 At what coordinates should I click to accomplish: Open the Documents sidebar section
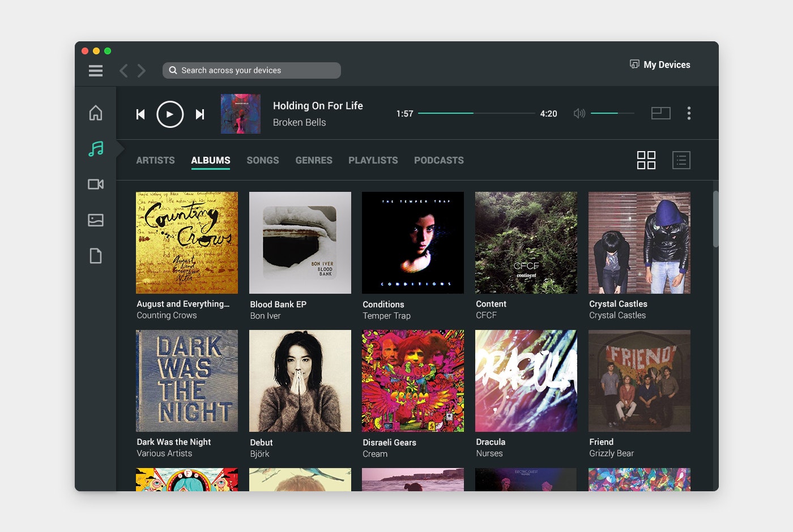click(96, 256)
